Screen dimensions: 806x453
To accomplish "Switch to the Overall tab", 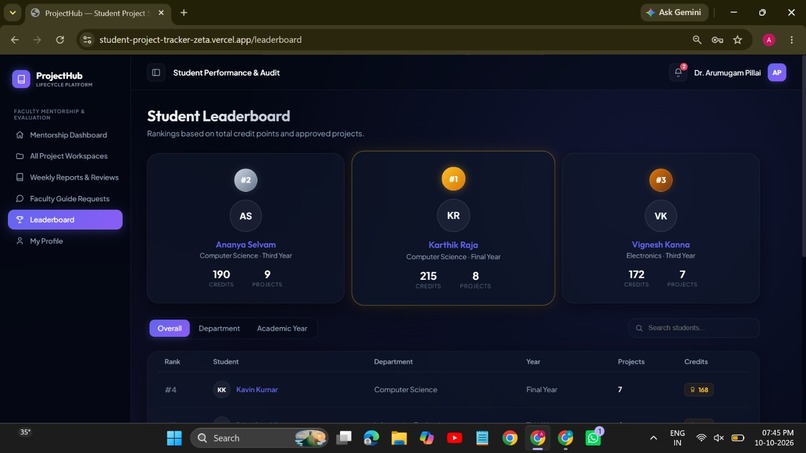I will coord(170,328).
